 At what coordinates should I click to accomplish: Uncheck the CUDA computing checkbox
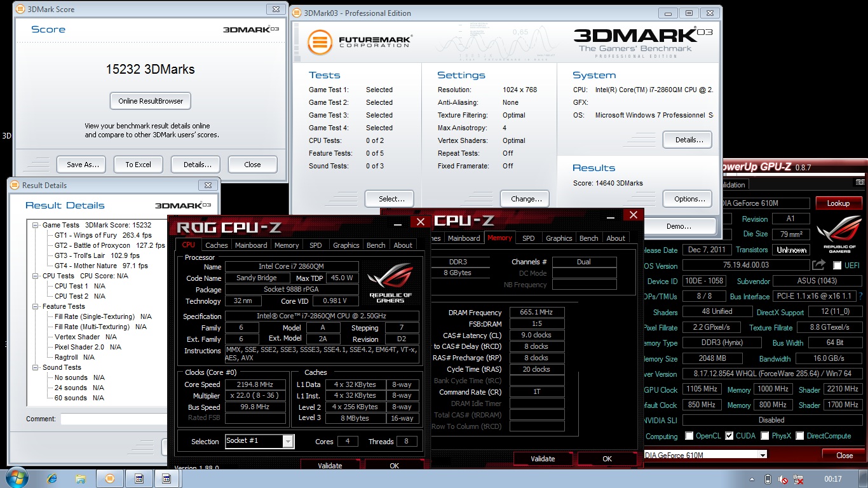tap(729, 436)
